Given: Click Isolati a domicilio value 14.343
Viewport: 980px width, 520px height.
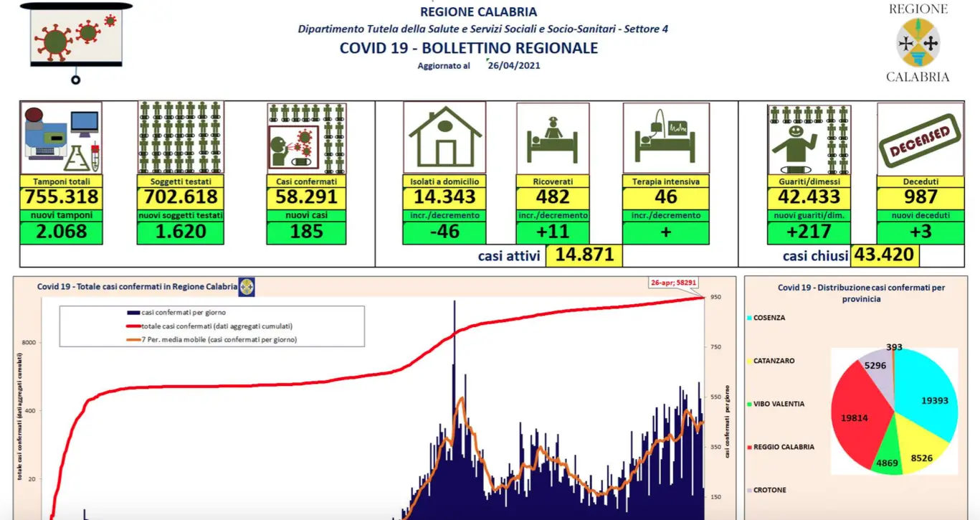Looking at the screenshot, I should 444,198.
